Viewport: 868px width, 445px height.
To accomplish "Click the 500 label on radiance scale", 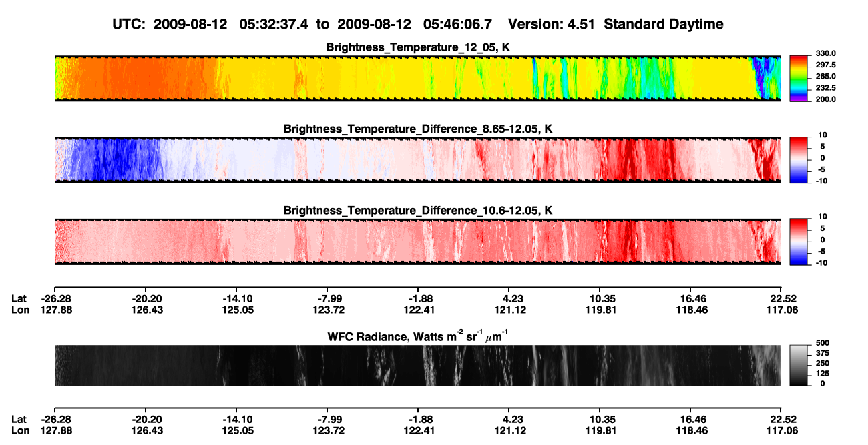I will [x=821, y=343].
